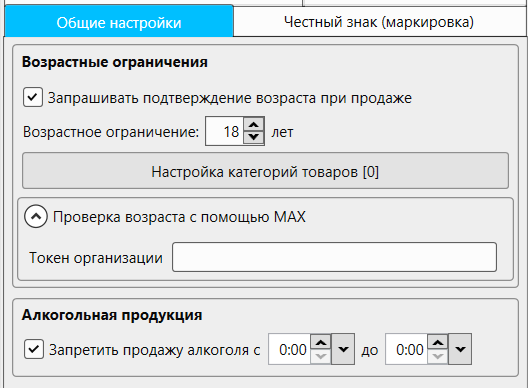Open the start time dropdown for alcohol ban
The width and height of the screenshot is (528, 388).
pos(343,349)
